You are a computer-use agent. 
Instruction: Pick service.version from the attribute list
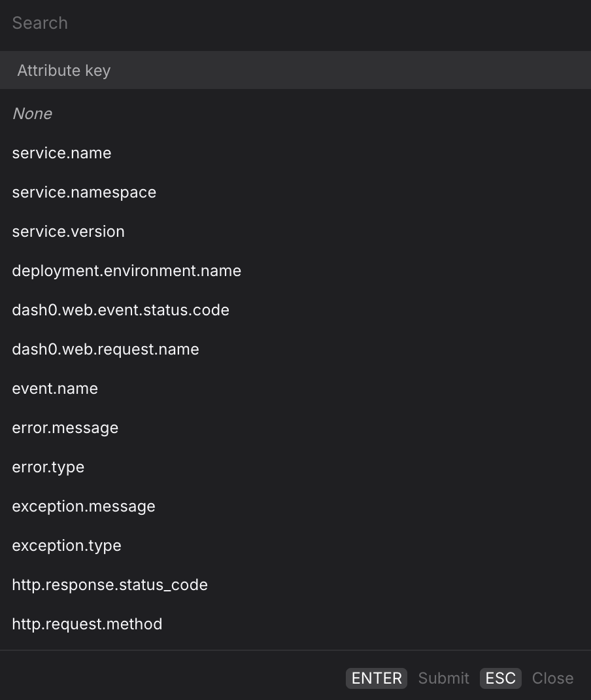point(68,231)
